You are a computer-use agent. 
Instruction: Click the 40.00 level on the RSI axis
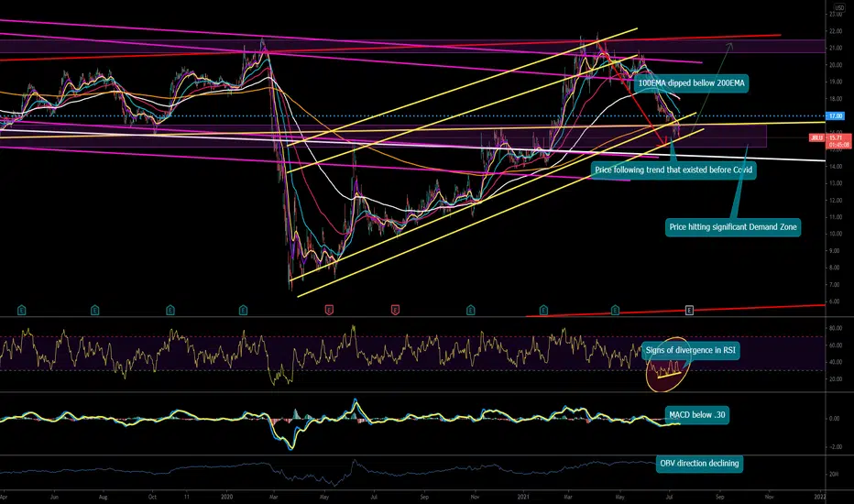[836, 362]
